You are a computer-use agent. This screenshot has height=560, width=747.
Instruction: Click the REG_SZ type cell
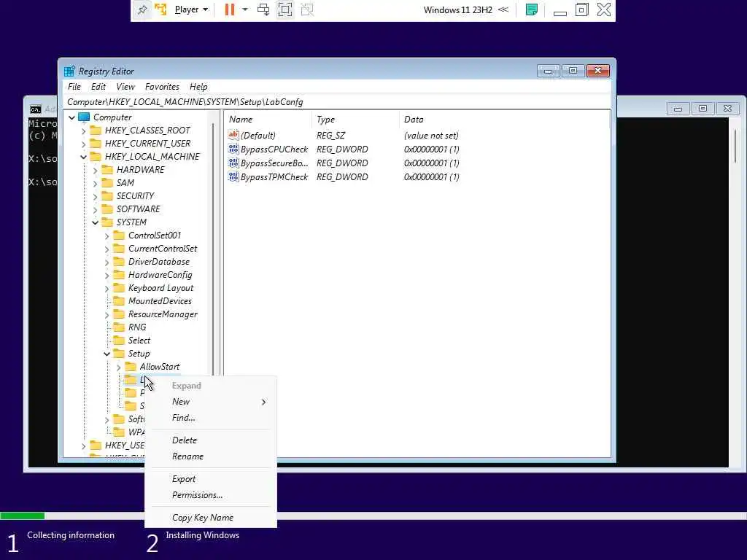[x=330, y=135]
